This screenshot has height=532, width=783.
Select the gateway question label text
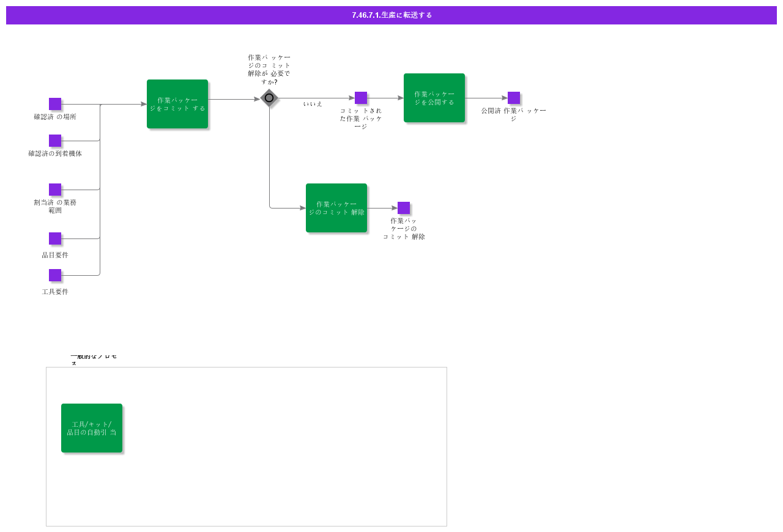269,70
